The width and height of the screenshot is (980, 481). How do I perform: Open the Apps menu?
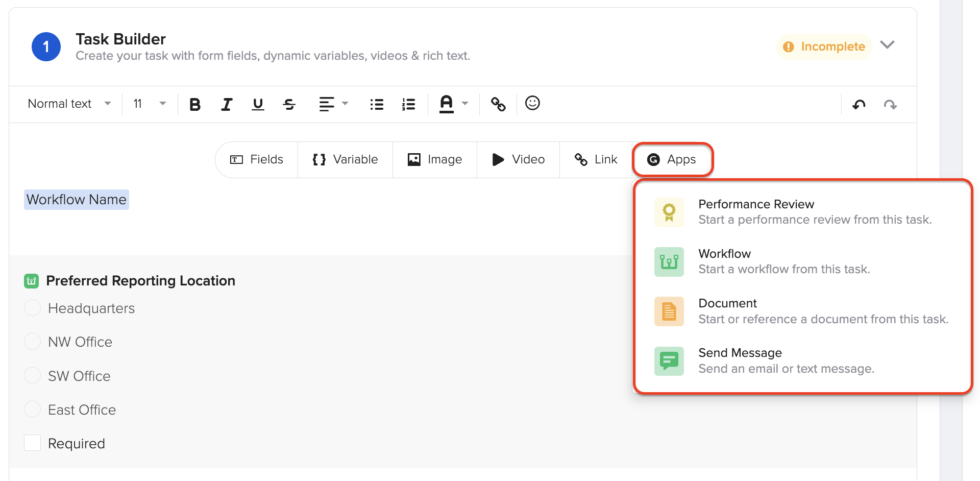tap(673, 159)
